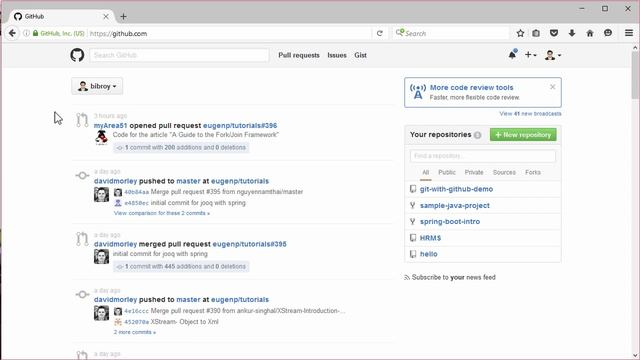Click 1 commit with 200 additions summary
Viewport: 640px width, 360px height.
click(181, 147)
